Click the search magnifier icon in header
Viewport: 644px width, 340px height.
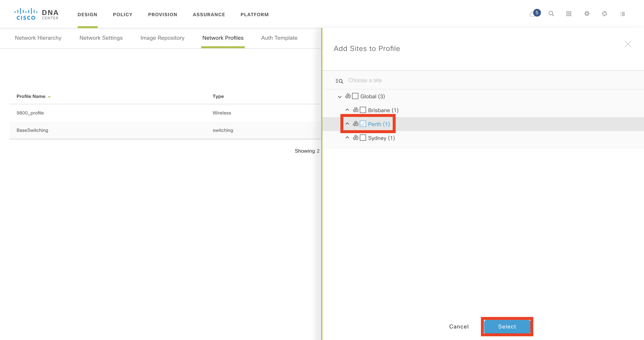[x=551, y=14]
